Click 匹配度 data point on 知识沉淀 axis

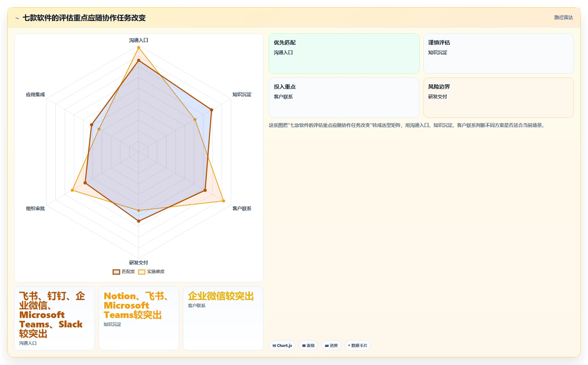[x=212, y=110]
